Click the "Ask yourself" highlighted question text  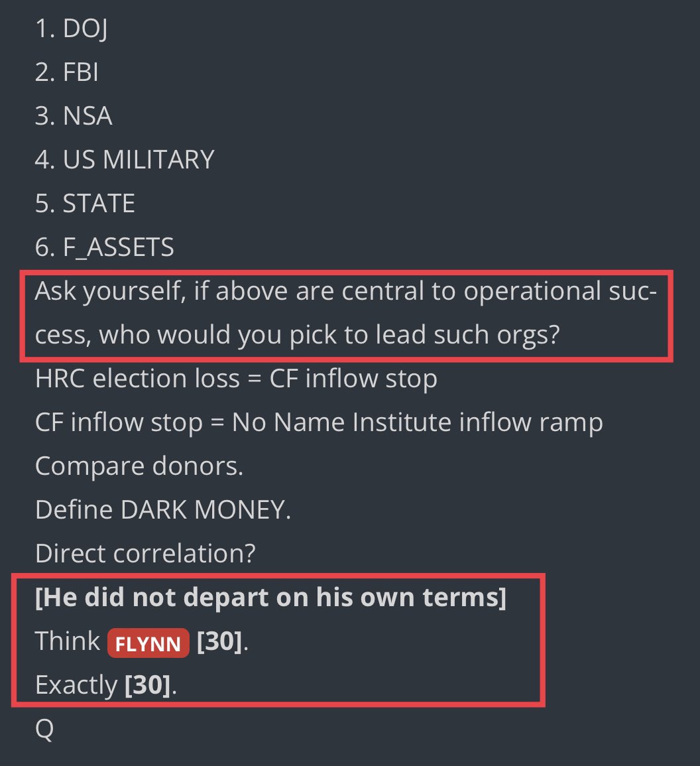tap(345, 291)
